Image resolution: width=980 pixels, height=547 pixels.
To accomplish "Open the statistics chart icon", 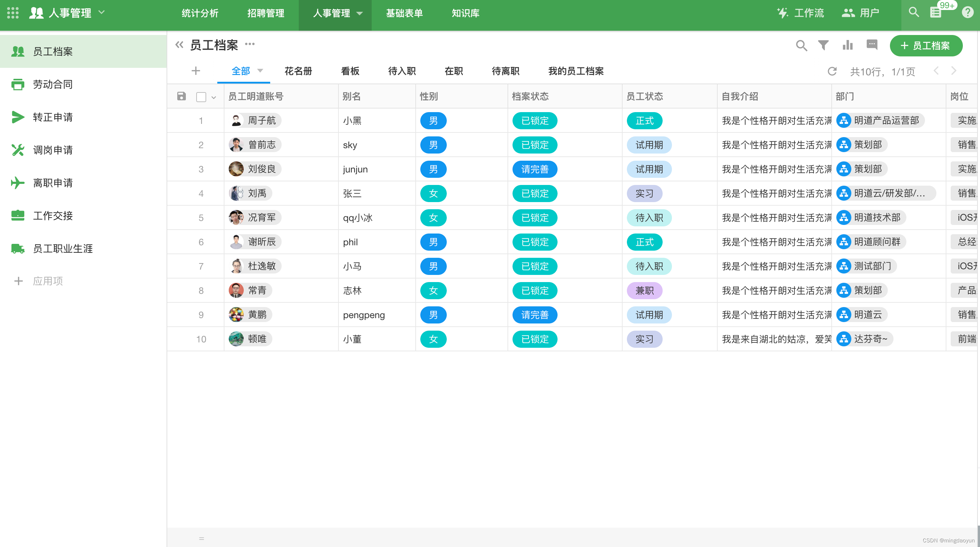I will click(848, 45).
